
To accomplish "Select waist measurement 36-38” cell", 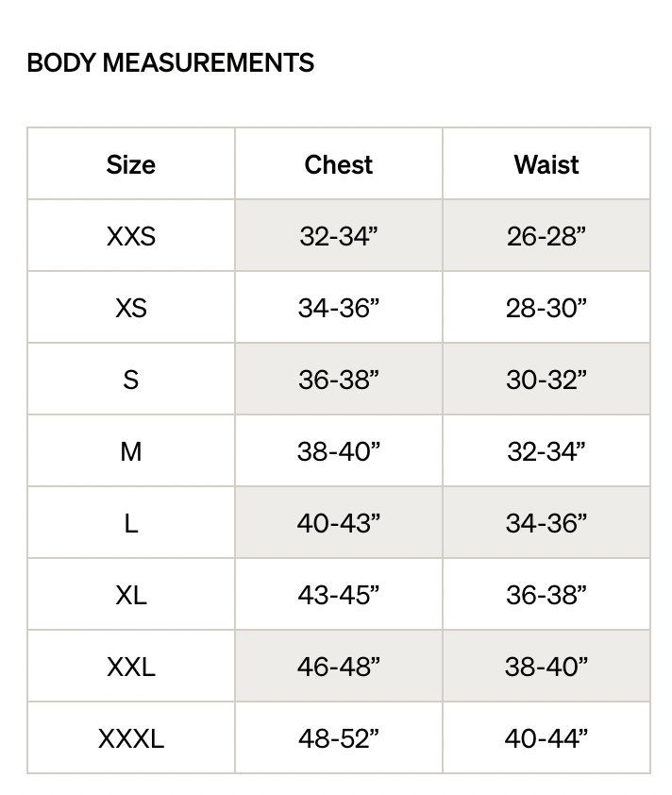I will coord(546,594).
